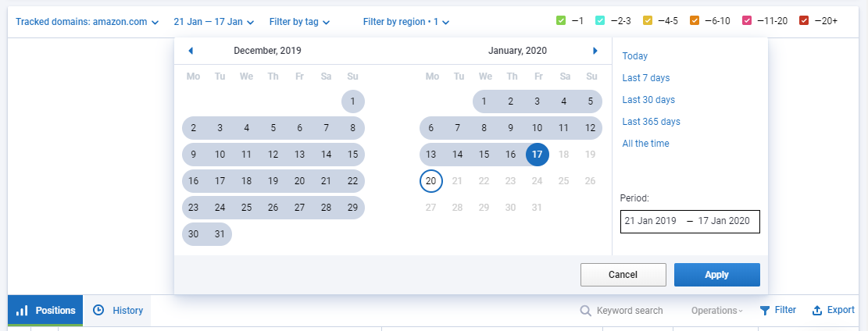Viewport: 868px width, 331px height.
Task: Open the Filter funnel icon
Action: click(x=765, y=311)
